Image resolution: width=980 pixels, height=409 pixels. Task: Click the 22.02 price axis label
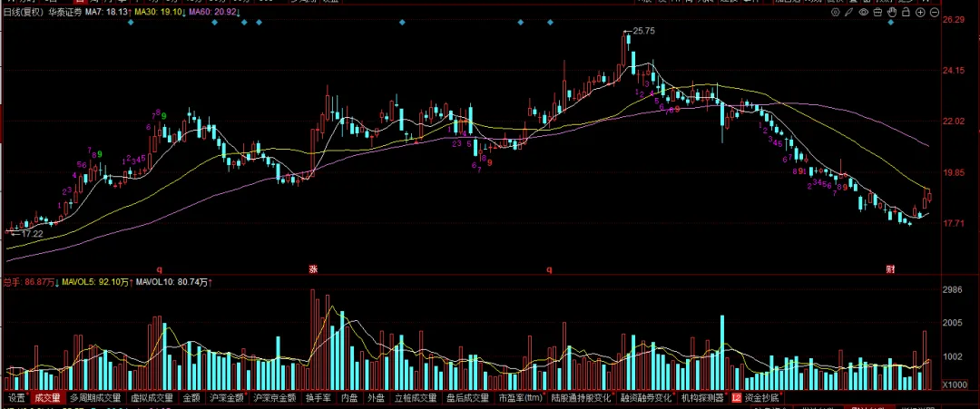click(x=953, y=122)
